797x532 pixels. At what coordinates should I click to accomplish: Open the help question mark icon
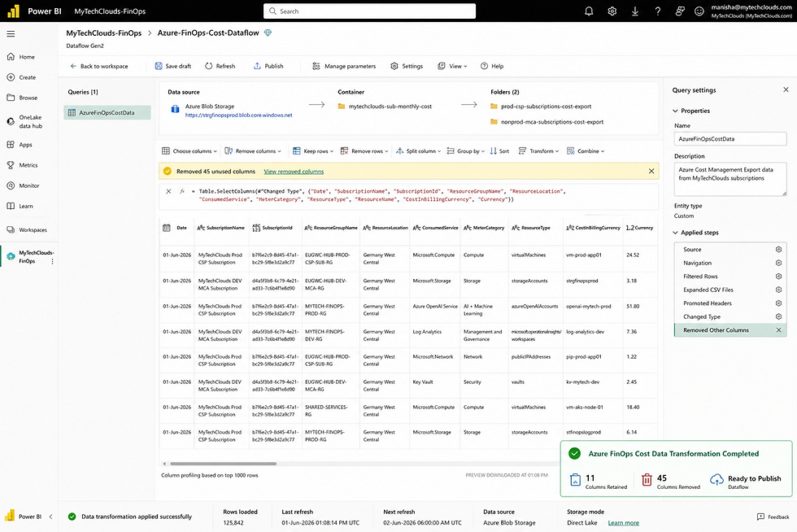(x=658, y=11)
